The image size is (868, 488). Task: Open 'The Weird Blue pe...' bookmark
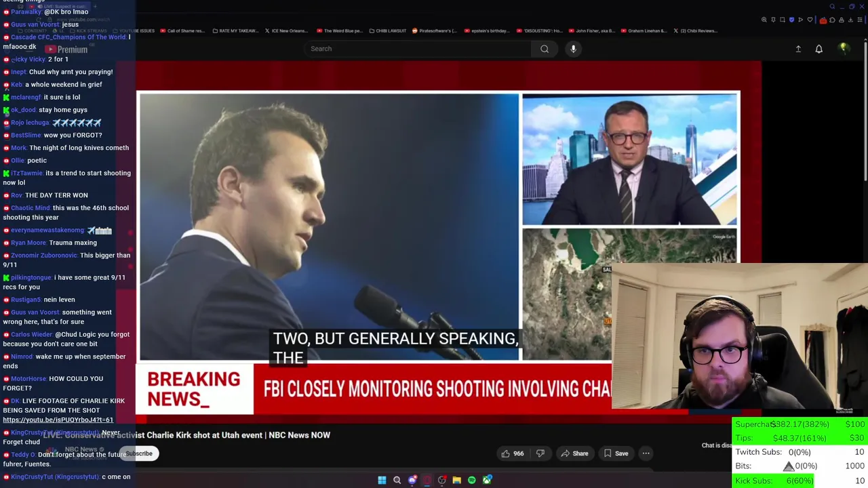point(339,30)
